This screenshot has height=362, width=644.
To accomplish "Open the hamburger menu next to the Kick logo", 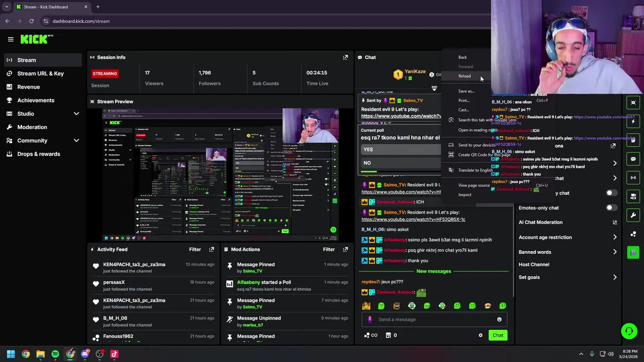I will point(11,39).
